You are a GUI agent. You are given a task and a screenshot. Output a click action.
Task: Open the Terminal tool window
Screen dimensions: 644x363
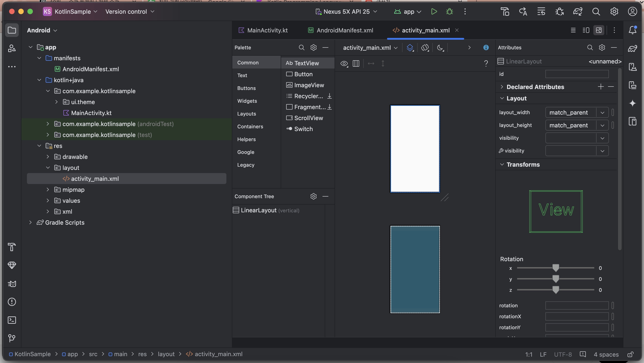coord(12,320)
